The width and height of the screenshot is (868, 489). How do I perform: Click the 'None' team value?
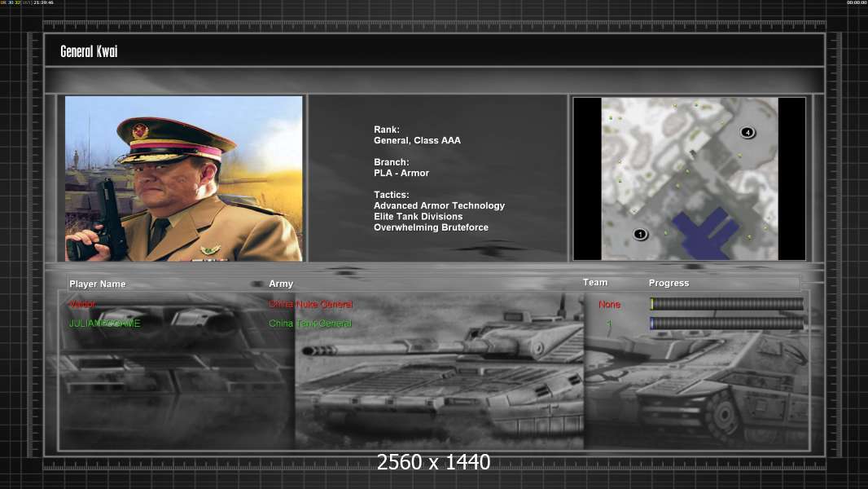(610, 304)
